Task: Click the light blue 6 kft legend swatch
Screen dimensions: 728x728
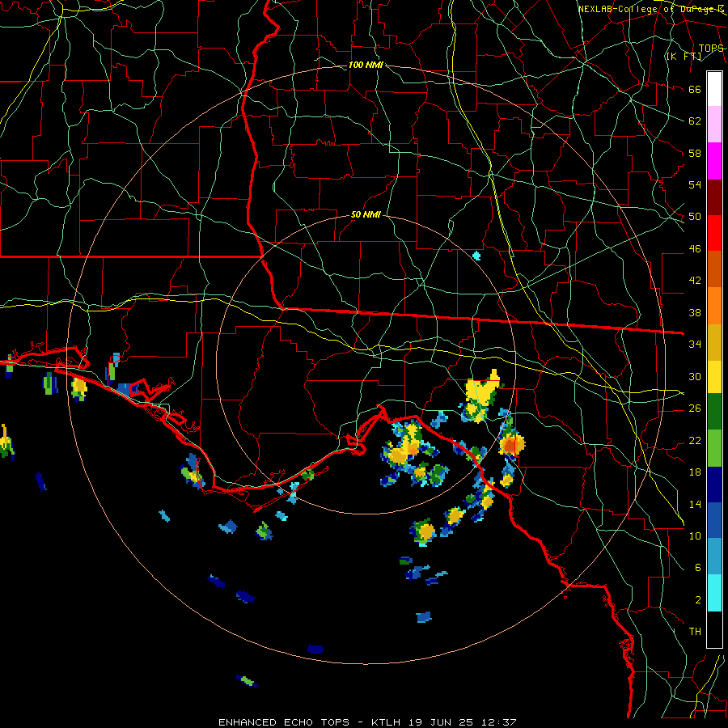Action: click(714, 557)
